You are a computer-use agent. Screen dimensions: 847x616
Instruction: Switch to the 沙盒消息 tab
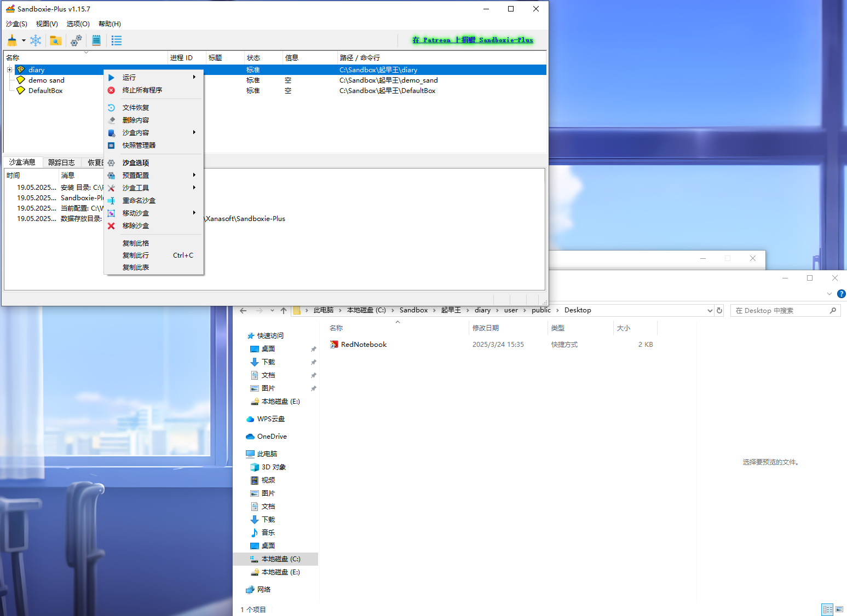(22, 162)
